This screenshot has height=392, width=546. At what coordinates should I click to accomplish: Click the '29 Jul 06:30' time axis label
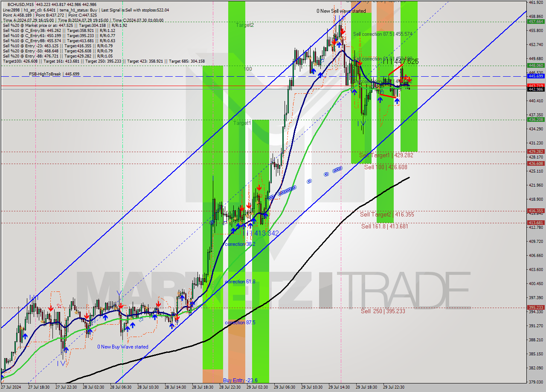(x=285, y=387)
